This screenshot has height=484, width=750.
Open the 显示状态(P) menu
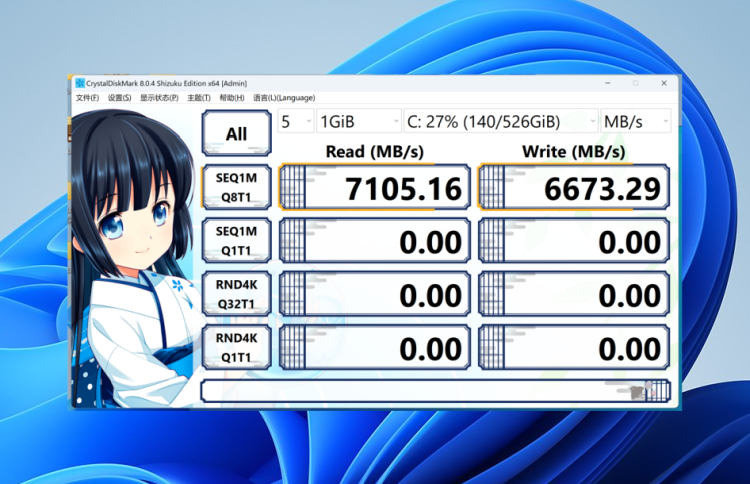click(159, 98)
